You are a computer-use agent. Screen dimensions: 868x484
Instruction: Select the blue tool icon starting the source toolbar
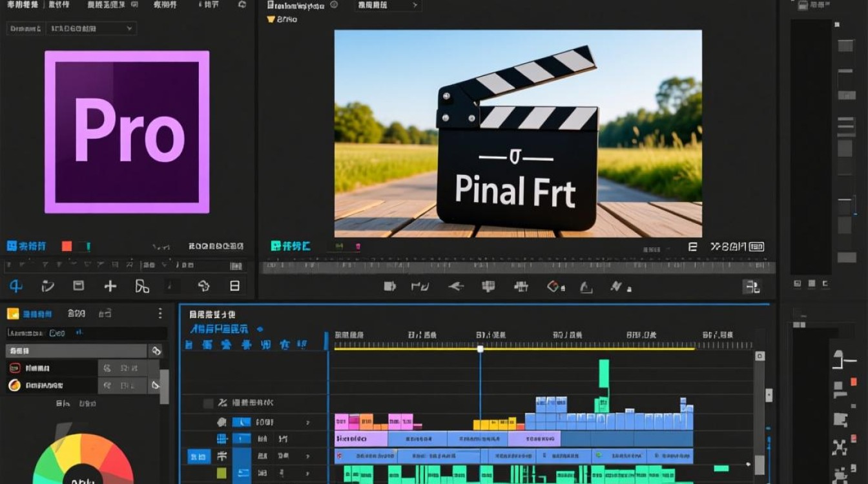pos(15,286)
